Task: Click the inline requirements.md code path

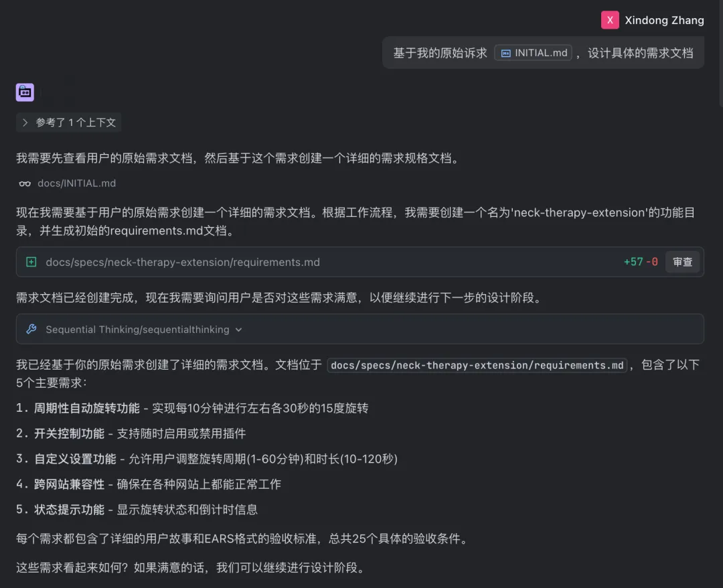Action: (477, 365)
